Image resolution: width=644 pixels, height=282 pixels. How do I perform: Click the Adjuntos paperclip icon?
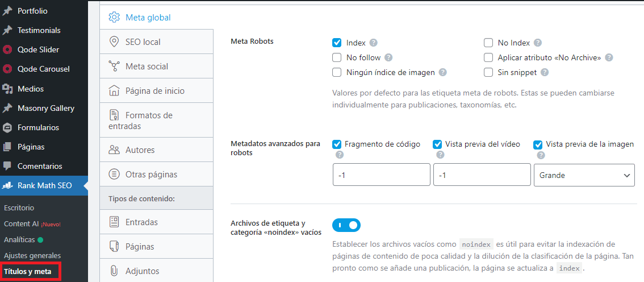tap(114, 271)
